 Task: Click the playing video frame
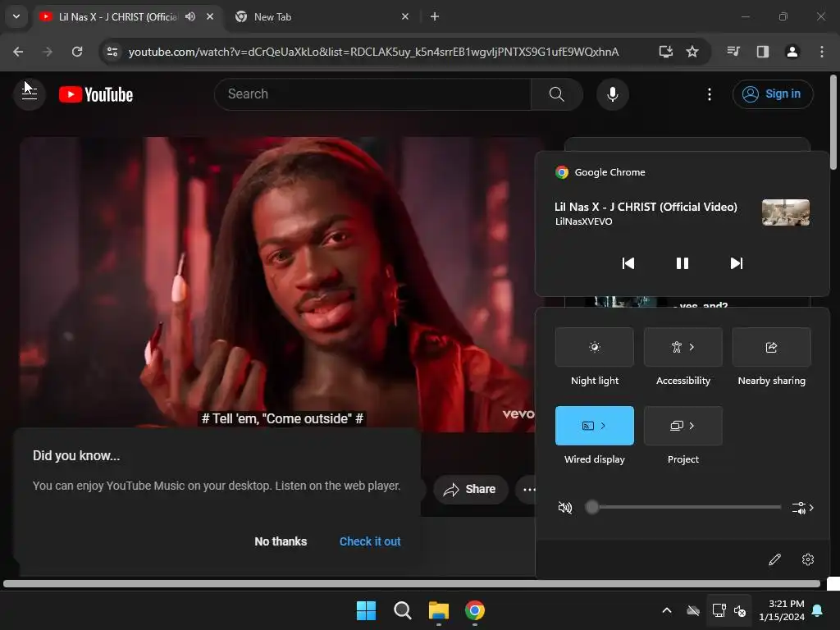tap(277, 284)
